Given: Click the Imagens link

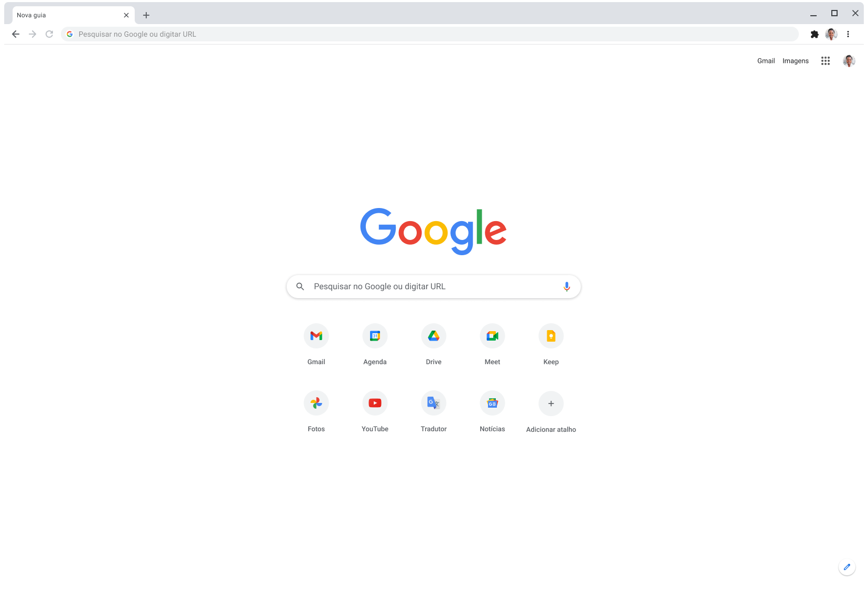Looking at the screenshot, I should tap(796, 61).
